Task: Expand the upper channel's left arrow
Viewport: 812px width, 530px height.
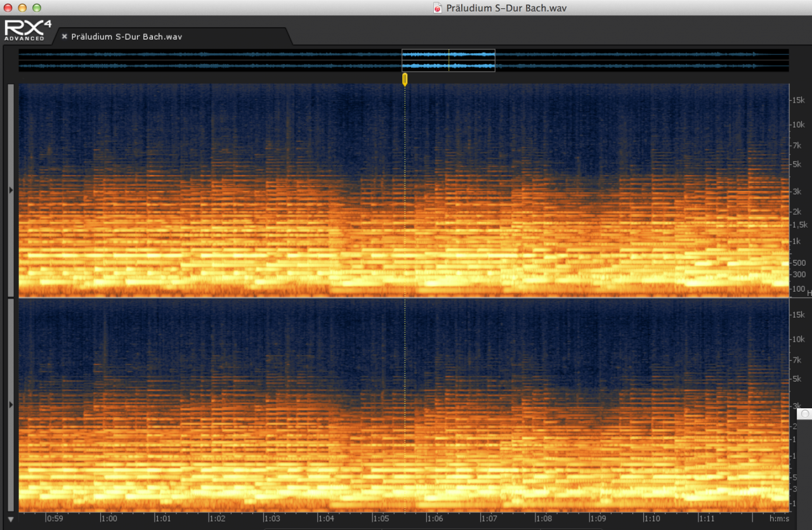Action: click(x=11, y=190)
